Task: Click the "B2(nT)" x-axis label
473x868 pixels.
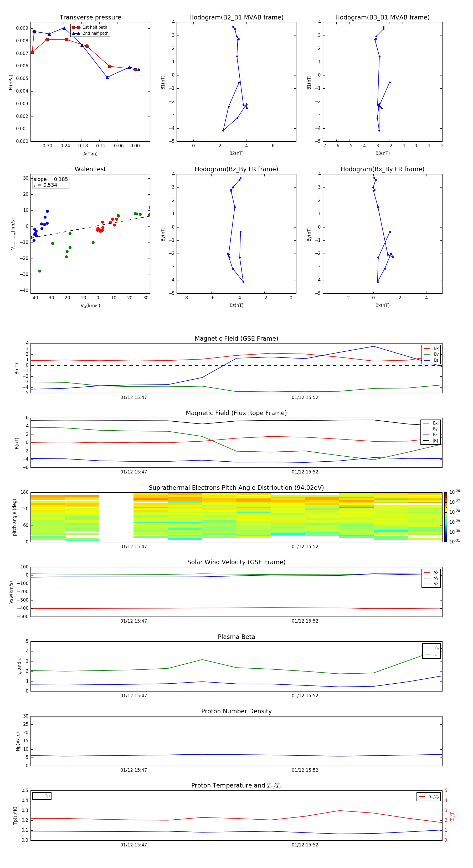Action: [x=236, y=154]
